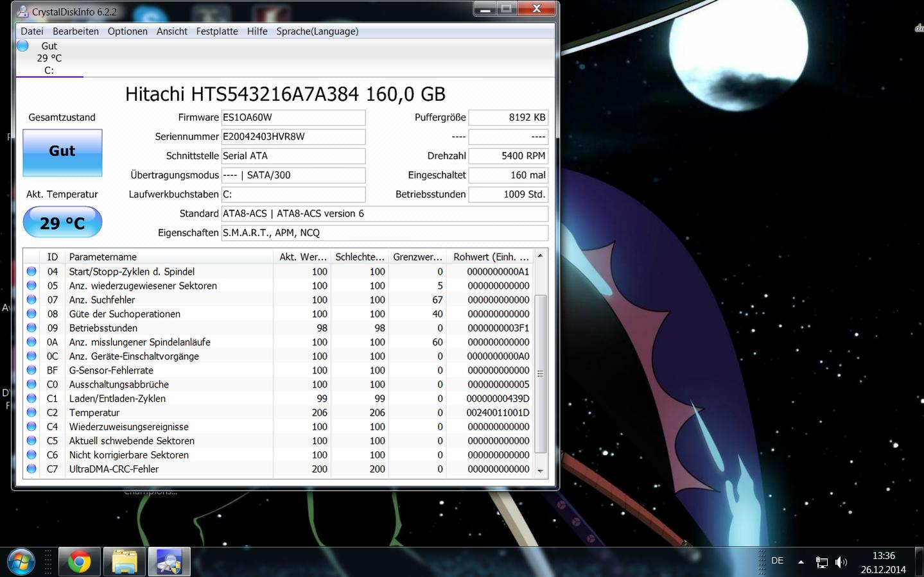This screenshot has width=924, height=577.
Task: Open the Ansicht menu
Action: pos(172,31)
